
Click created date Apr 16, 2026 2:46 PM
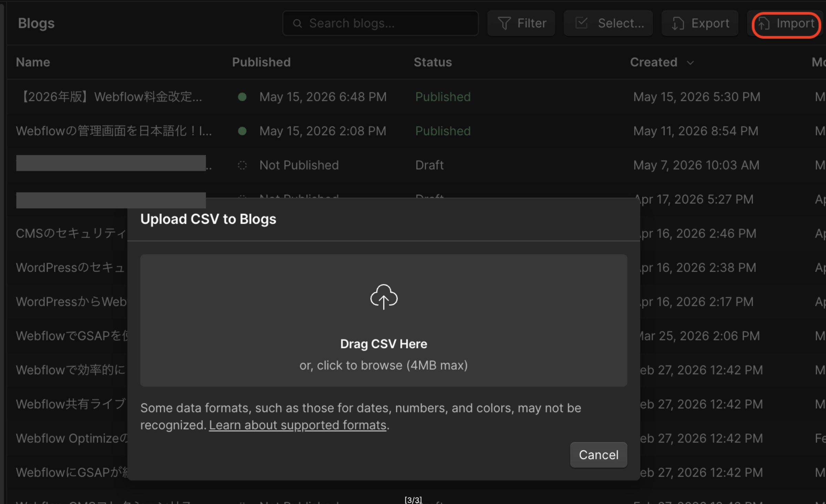pyautogui.click(x=698, y=233)
